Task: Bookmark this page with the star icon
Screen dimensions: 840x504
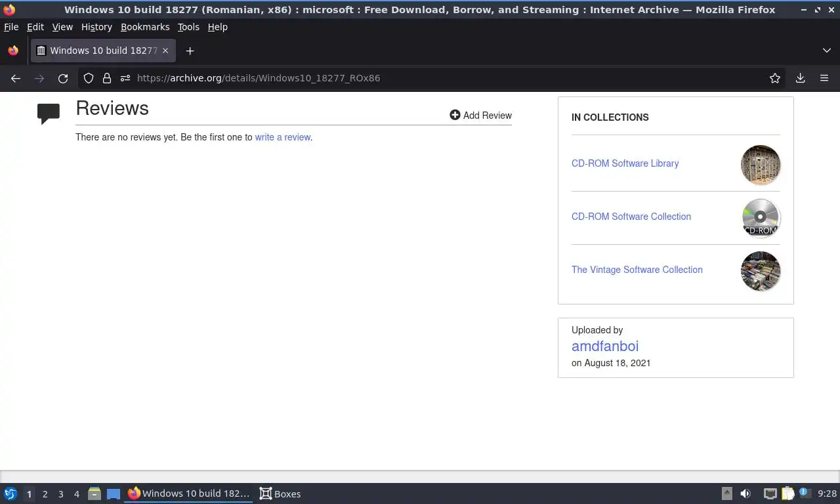Action: point(775,78)
